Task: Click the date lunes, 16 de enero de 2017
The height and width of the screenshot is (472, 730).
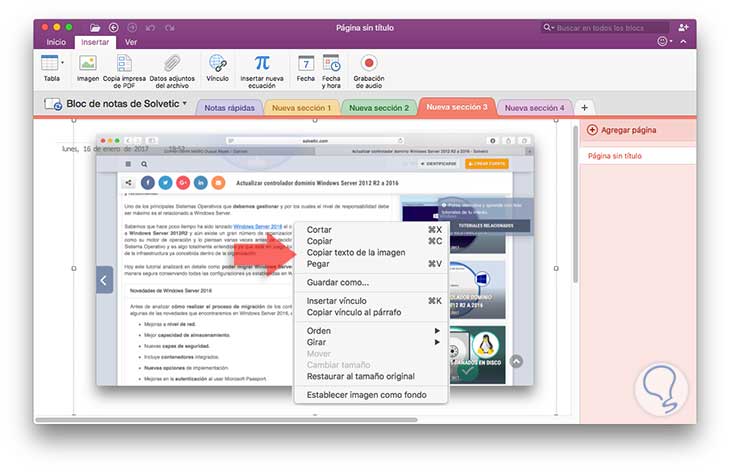Action: (x=106, y=149)
